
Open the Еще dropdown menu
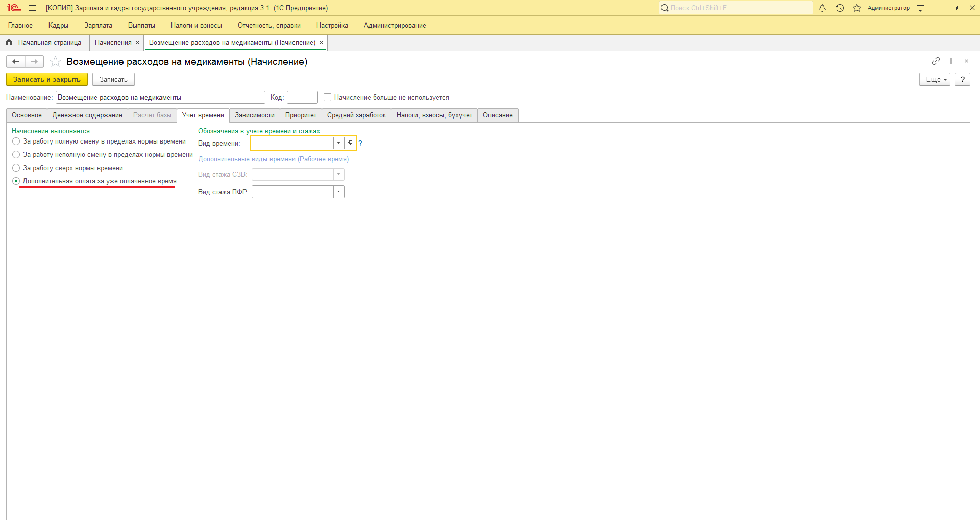(935, 80)
